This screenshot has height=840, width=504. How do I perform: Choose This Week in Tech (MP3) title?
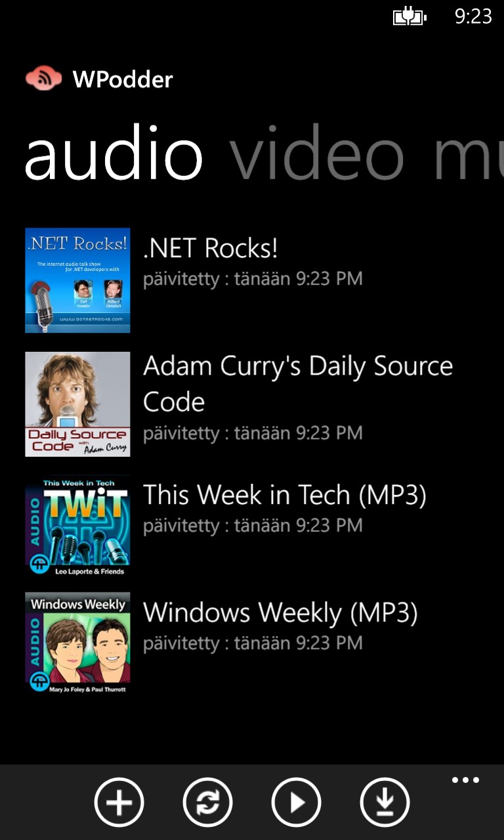point(285,495)
